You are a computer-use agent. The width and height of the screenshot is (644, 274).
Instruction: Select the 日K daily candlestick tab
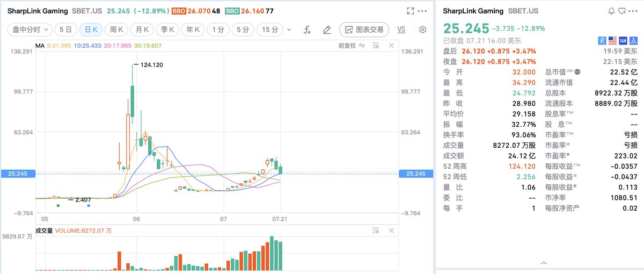click(x=90, y=30)
